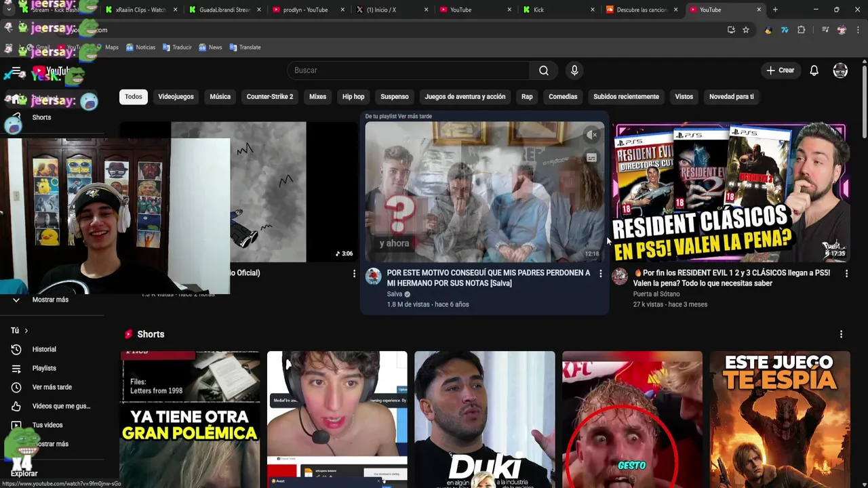Open YA TIENE OTRA GRAN POLÉMICA short
Screen dimensions: 868x488
pos(190,419)
